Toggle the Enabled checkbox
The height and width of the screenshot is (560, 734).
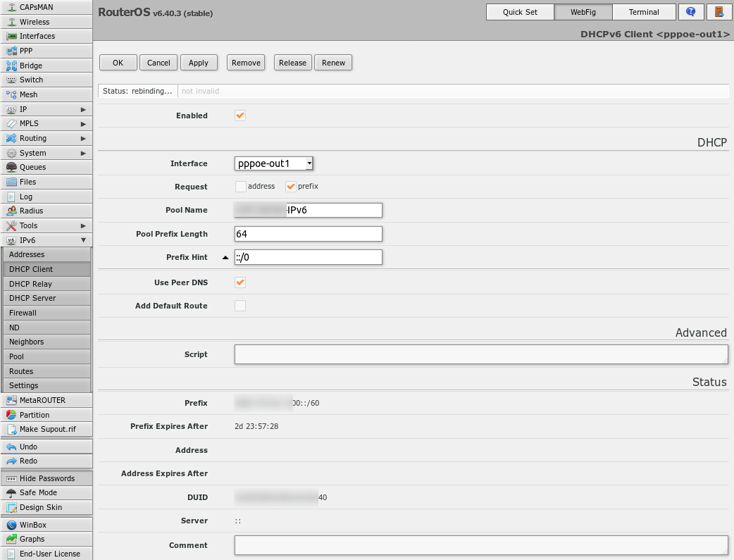point(240,116)
